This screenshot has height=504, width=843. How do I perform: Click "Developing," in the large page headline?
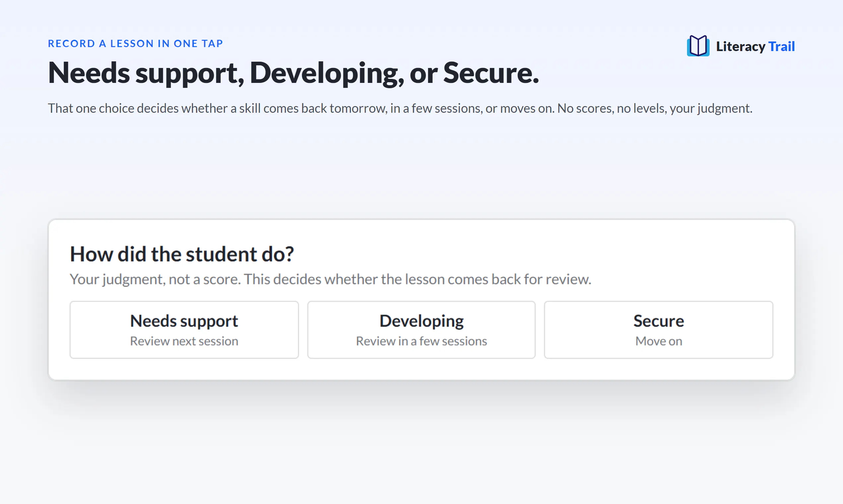(x=327, y=73)
